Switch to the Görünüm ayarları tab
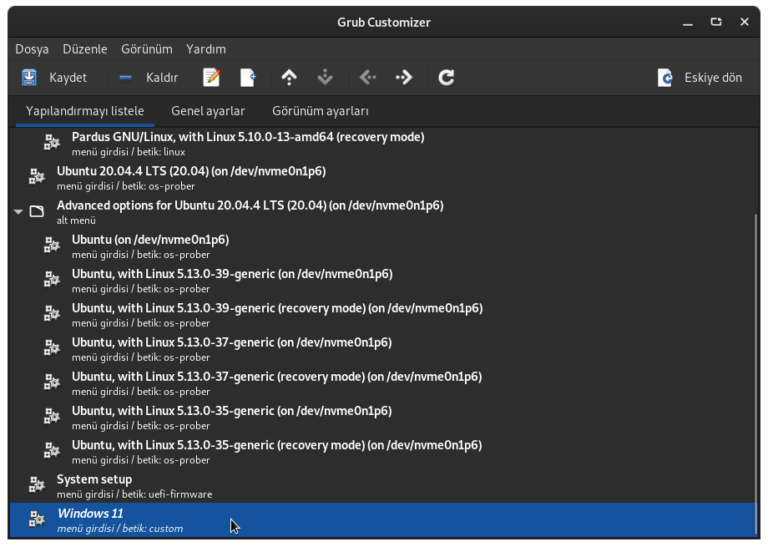This screenshot has width=768, height=547. [320, 111]
